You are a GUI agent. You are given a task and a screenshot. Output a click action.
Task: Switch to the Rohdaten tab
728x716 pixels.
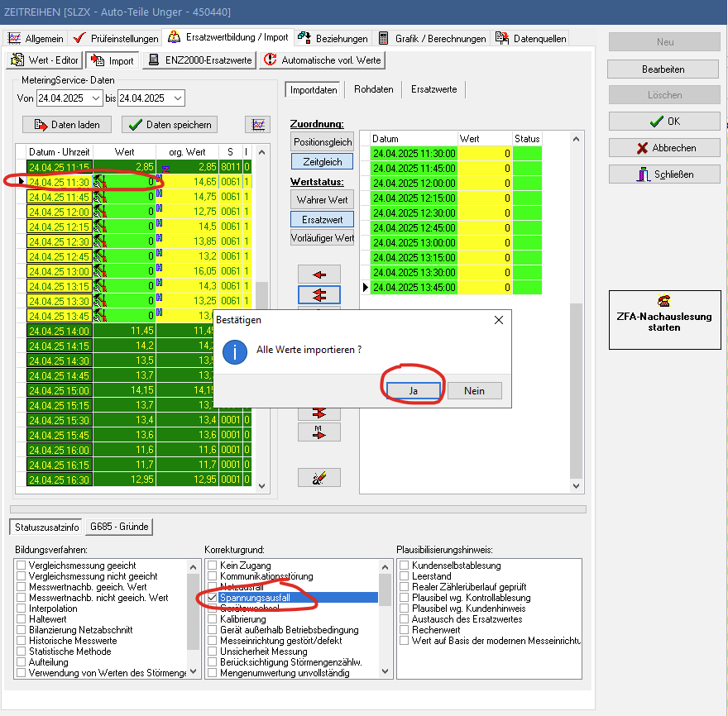373,89
